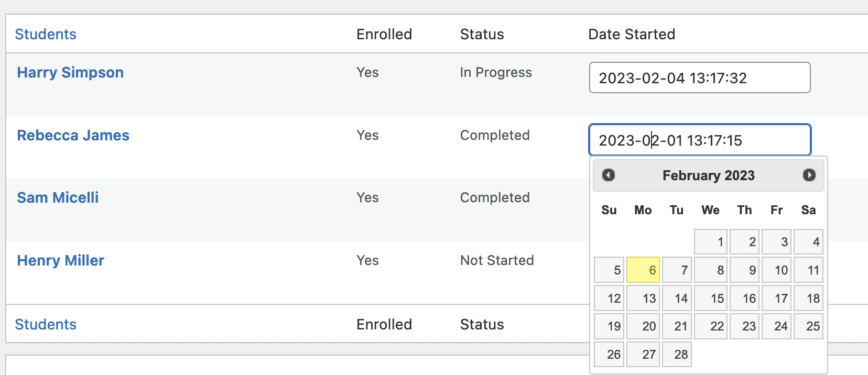Choose February 25 in the datepicker

(808, 326)
